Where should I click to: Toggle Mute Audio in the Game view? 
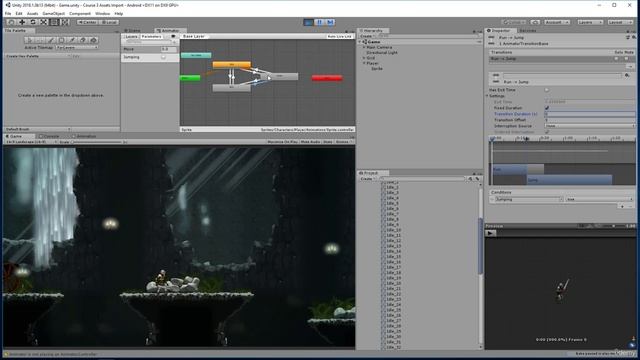[310, 142]
